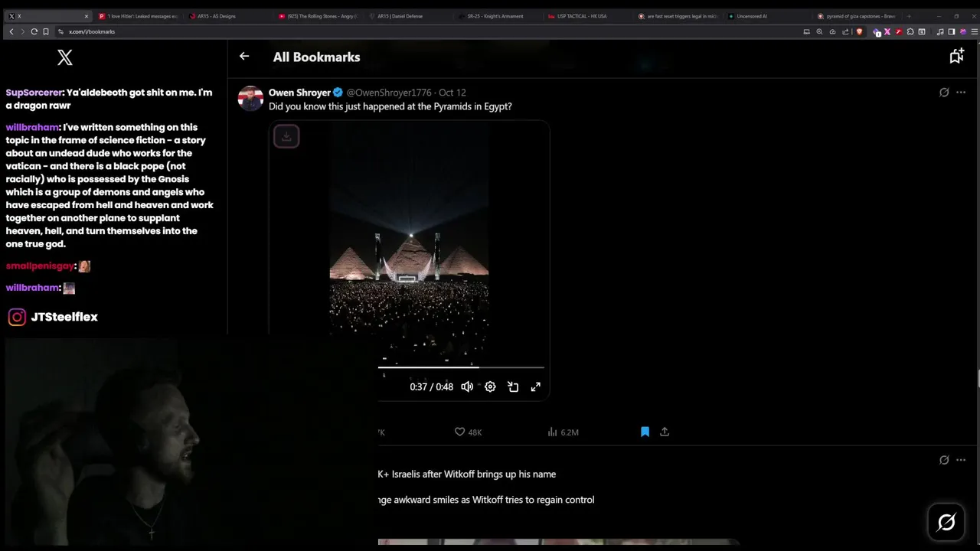This screenshot has height=551, width=980.
Task: Enter fullscreen on the pyramid video
Action: click(x=536, y=386)
